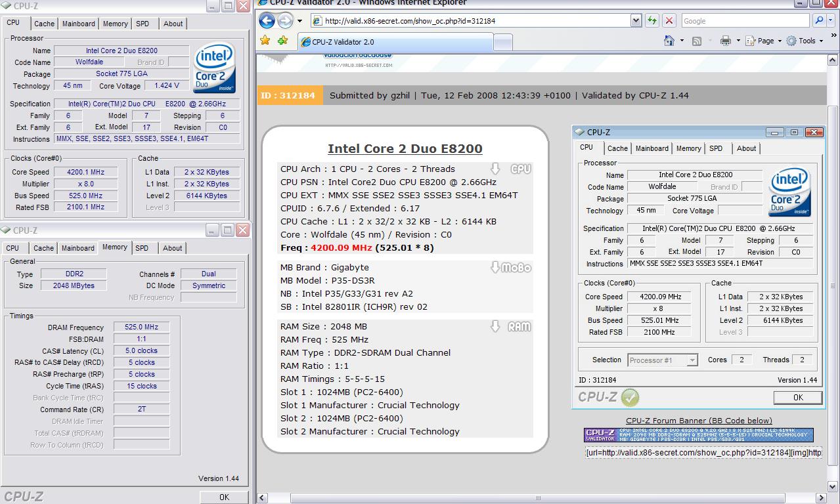
Task: Click the Add to Favorites icon
Action: coord(282,41)
